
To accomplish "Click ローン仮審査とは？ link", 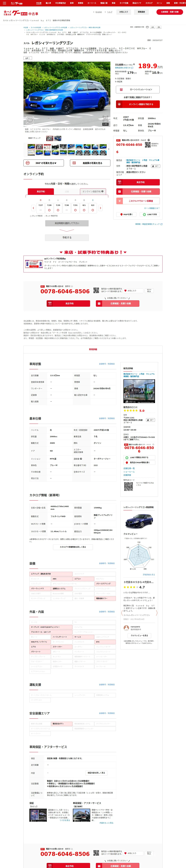I will click(152, 208).
